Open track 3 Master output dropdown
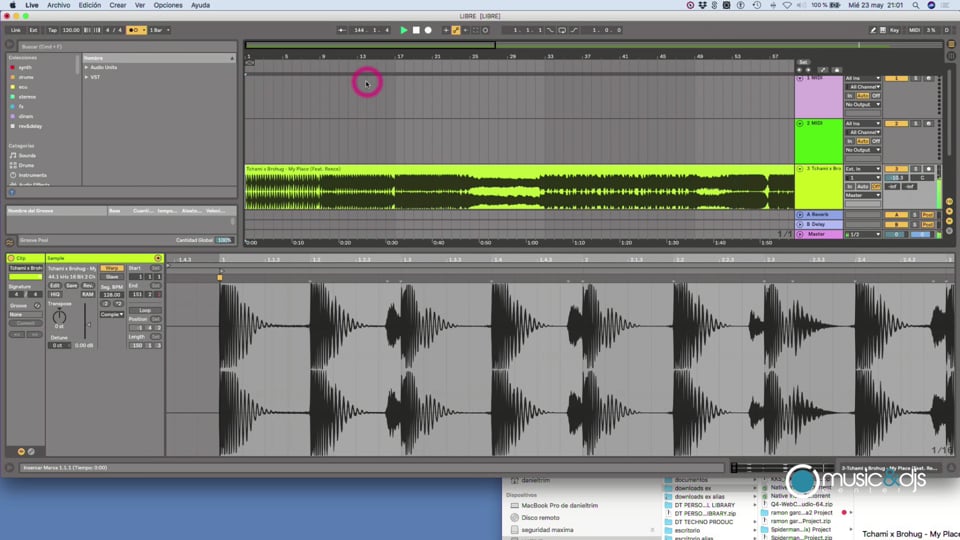960x540 pixels. 863,195
